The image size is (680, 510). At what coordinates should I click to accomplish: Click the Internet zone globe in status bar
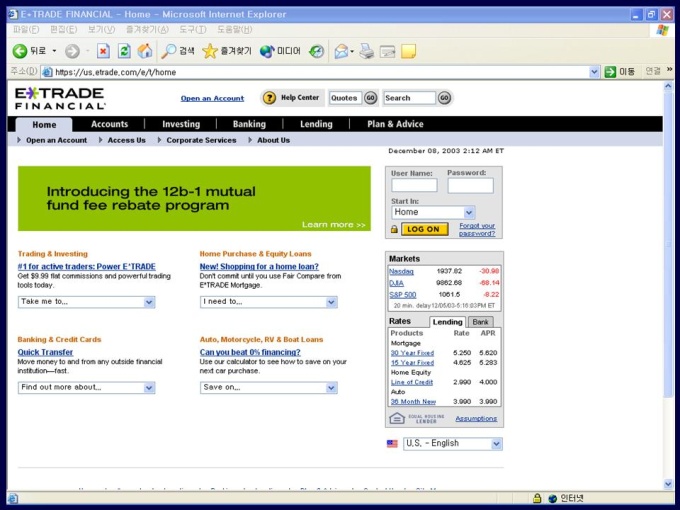552,498
